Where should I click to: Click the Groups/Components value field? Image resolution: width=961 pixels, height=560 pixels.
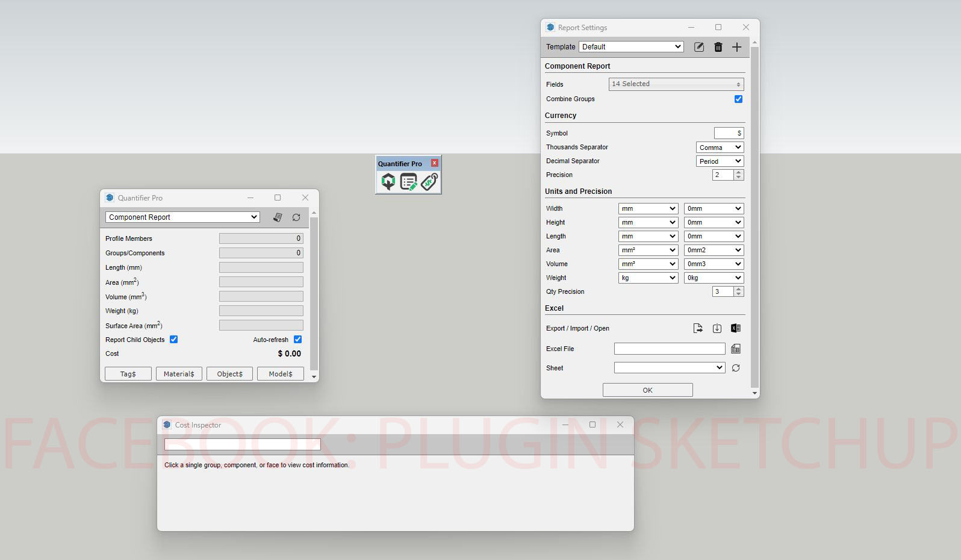pos(261,253)
